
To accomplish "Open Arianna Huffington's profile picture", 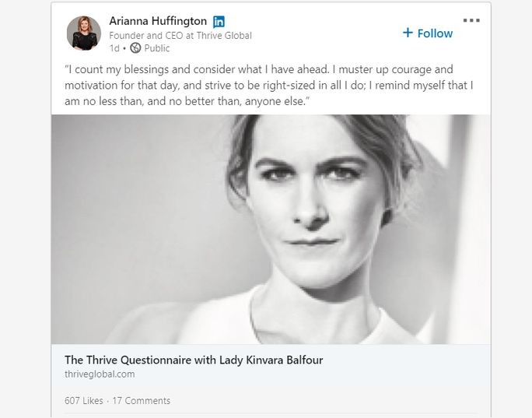I will 83,33.
